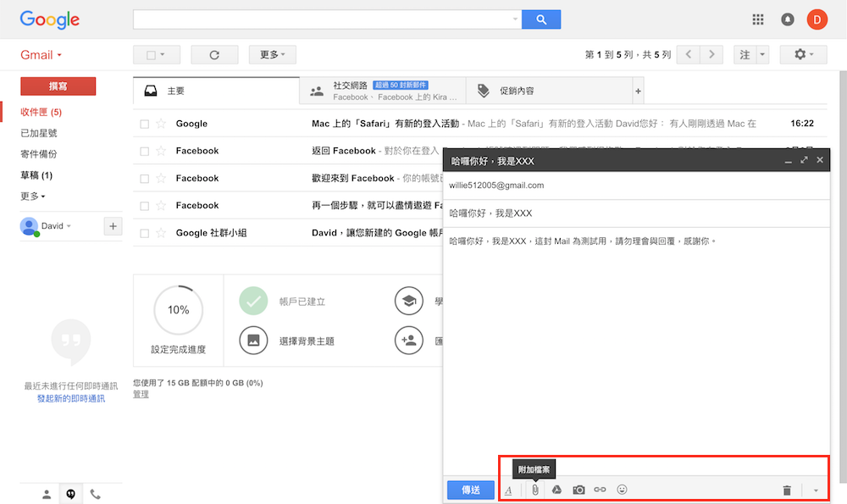Open more compose options arrow
The height and width of the screenshot is (504, 847).
(816, 490)
